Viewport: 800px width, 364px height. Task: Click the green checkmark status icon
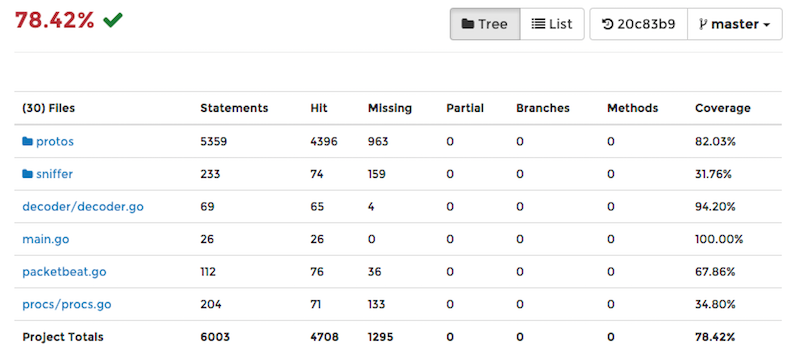[113, 20]
